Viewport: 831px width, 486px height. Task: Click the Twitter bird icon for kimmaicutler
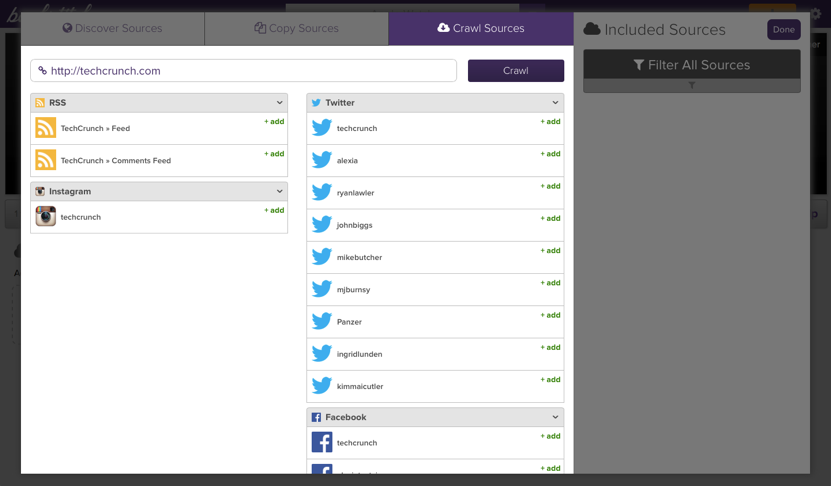(322, 386)
